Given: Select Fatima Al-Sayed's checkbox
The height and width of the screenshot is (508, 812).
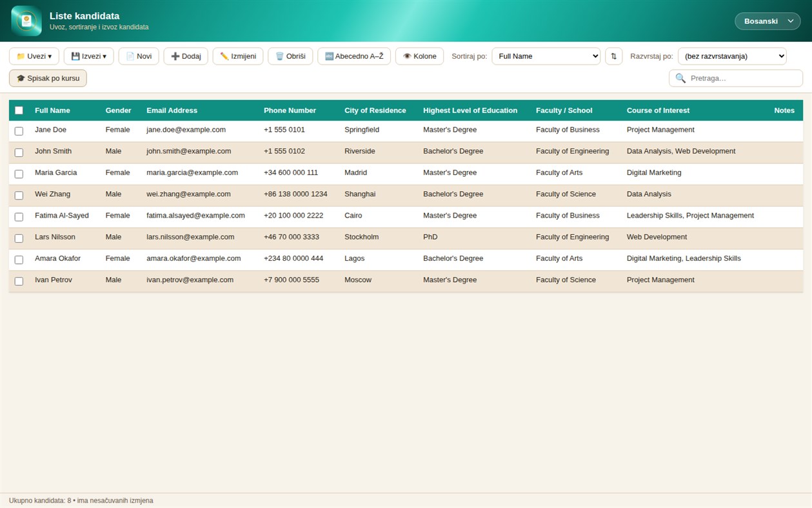Looking at the screenshot, I should click(19, 217).
